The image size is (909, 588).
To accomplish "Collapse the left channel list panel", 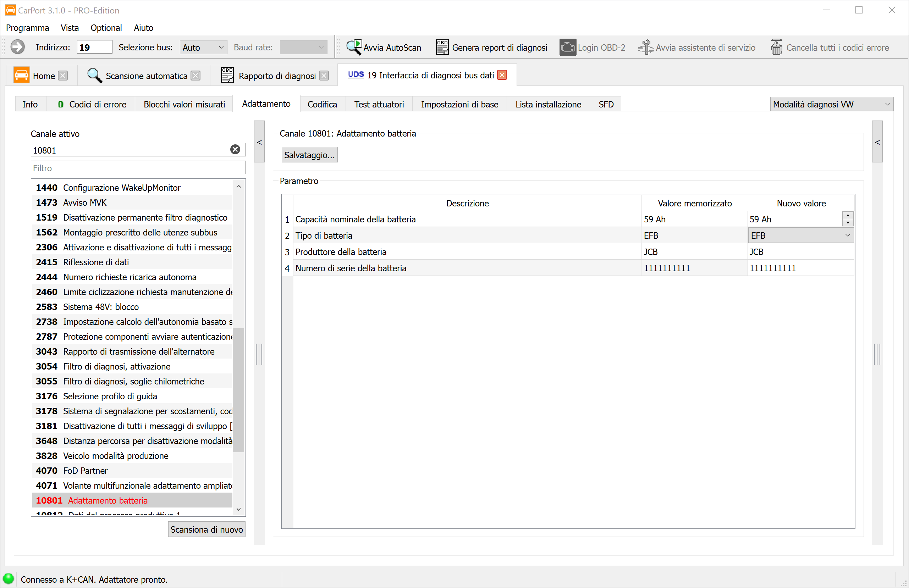I will [259, 142].
